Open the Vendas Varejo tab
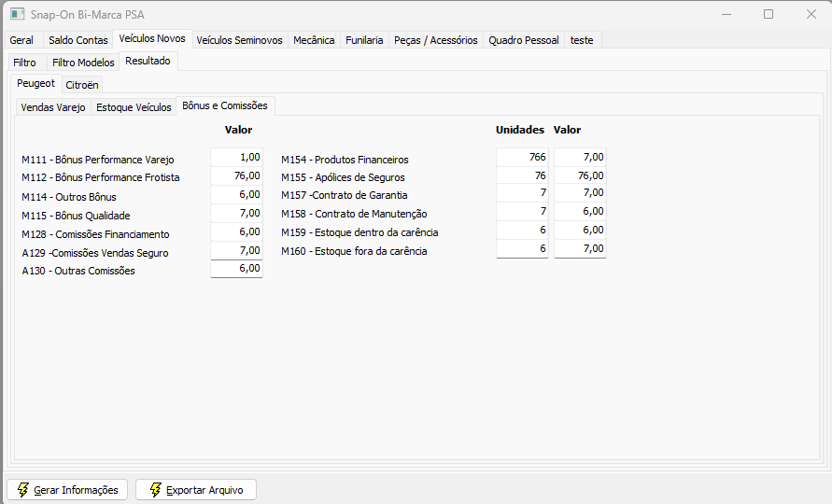This screenshot has width=832, height=504. [x=53, y=107]
